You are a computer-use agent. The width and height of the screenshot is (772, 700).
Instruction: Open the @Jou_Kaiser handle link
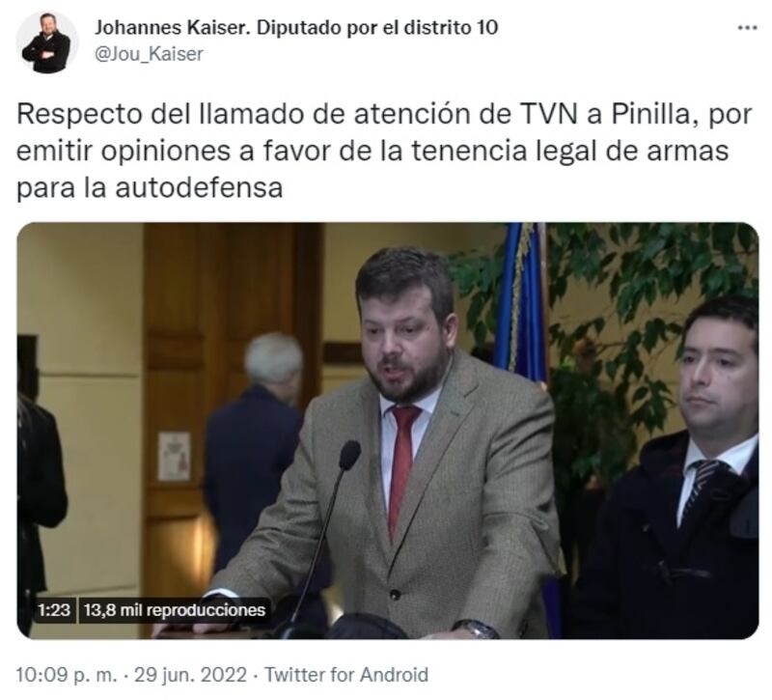[149, 54]
